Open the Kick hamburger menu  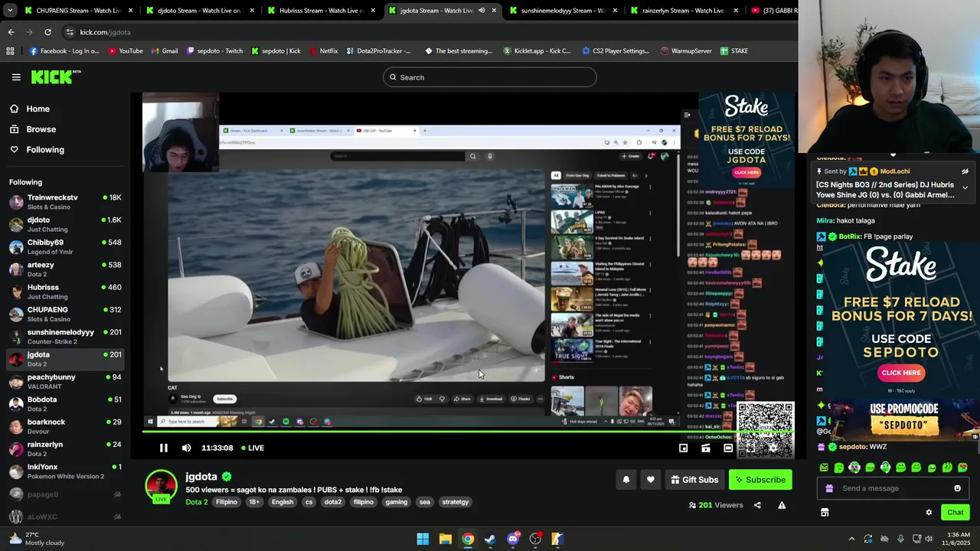pyautogui.click(x=16, y=77)
